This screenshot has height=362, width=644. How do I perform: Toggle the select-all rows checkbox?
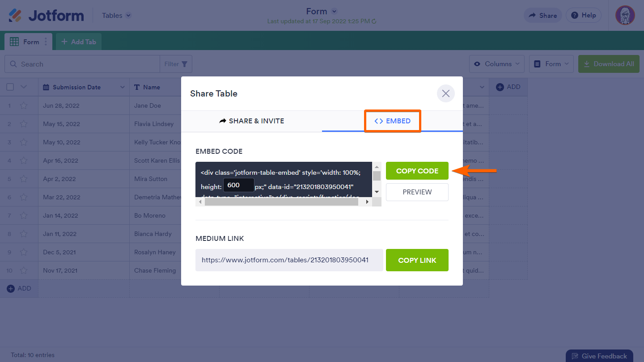click(x=10, y=87)
